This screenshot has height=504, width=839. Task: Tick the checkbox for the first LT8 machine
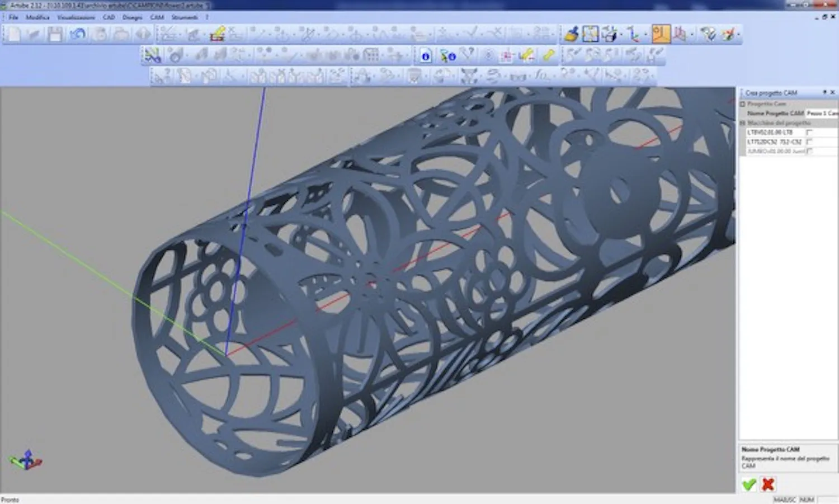tap(809, 133)
